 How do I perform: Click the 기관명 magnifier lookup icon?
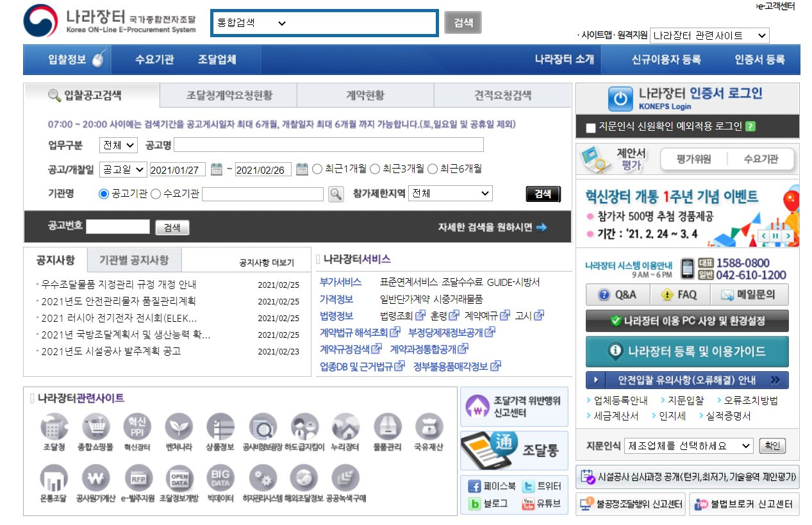pyautogui.click(x=336, y=194)
